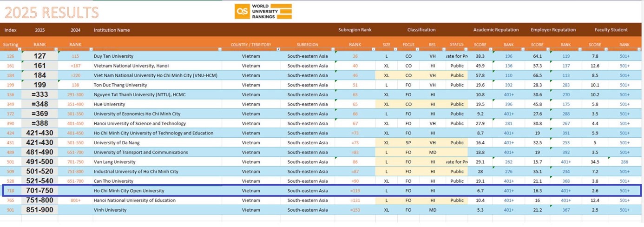Select the 2025 RESULTS title text
Screen dimensions: 644x227
[x=52, y=13]
